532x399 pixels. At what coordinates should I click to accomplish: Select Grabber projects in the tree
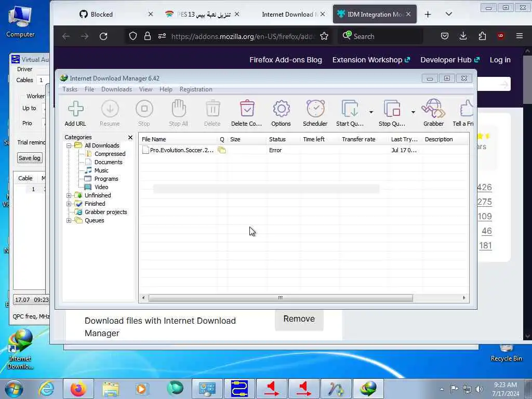point(105,212)
